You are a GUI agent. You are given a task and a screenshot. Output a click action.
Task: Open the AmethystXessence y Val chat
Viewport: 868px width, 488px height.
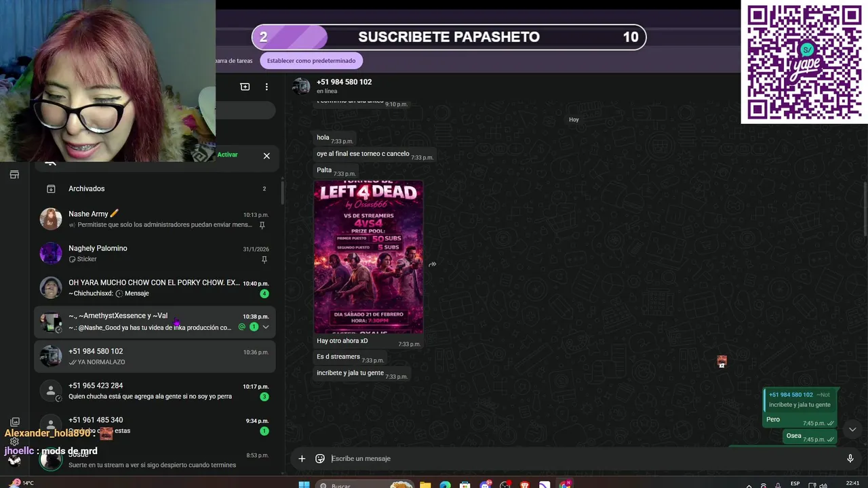[x=156, y=321]
